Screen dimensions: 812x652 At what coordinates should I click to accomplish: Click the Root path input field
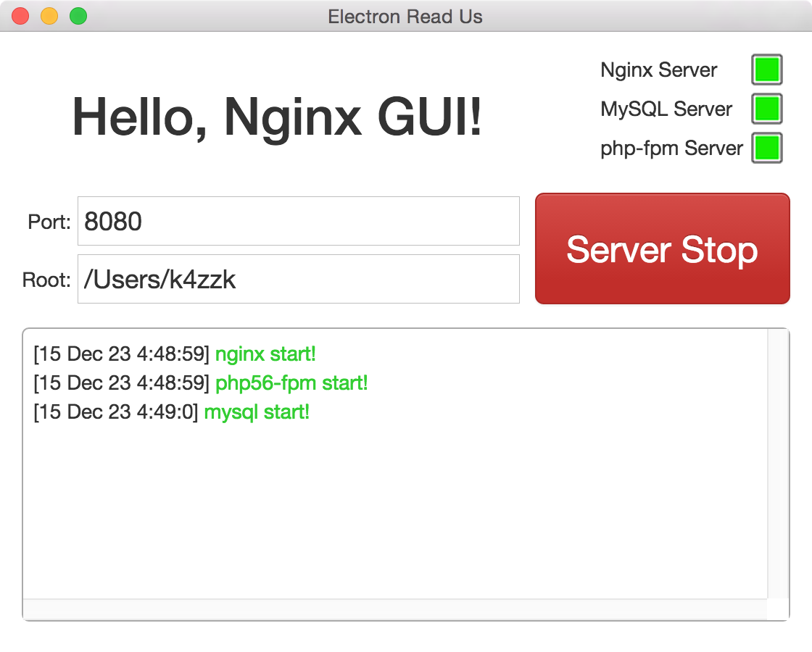(297, 279)
